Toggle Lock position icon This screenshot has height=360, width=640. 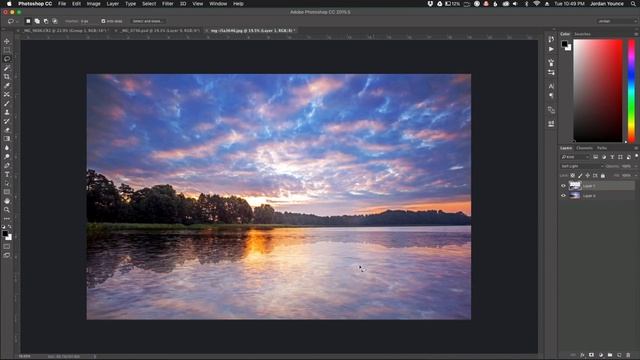(x=588, y=176)
